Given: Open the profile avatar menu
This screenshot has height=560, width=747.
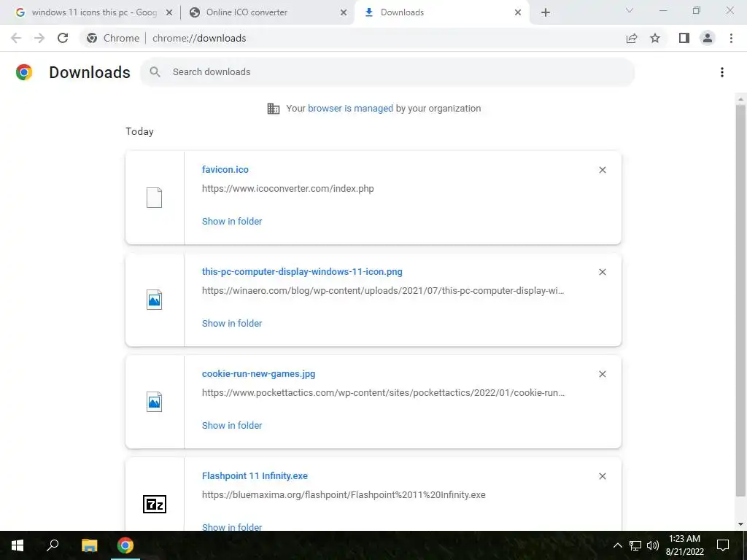Looking at the screenshot, I should pyautogui.click(x=708, y=38).
